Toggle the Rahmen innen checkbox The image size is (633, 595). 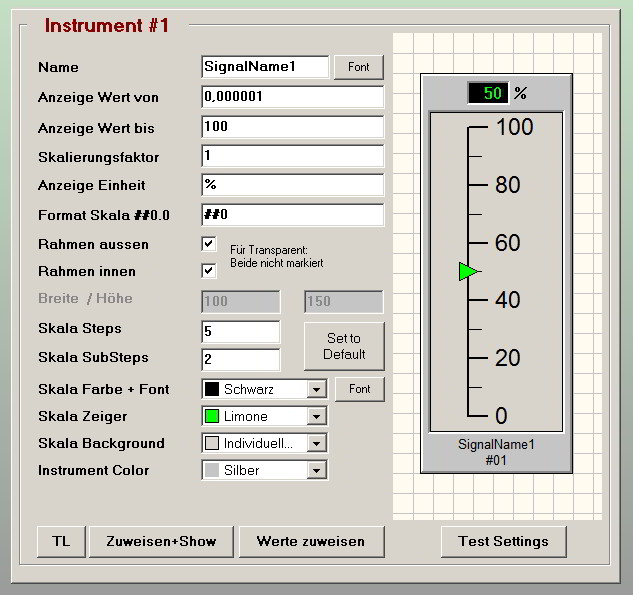pos(209,271)
